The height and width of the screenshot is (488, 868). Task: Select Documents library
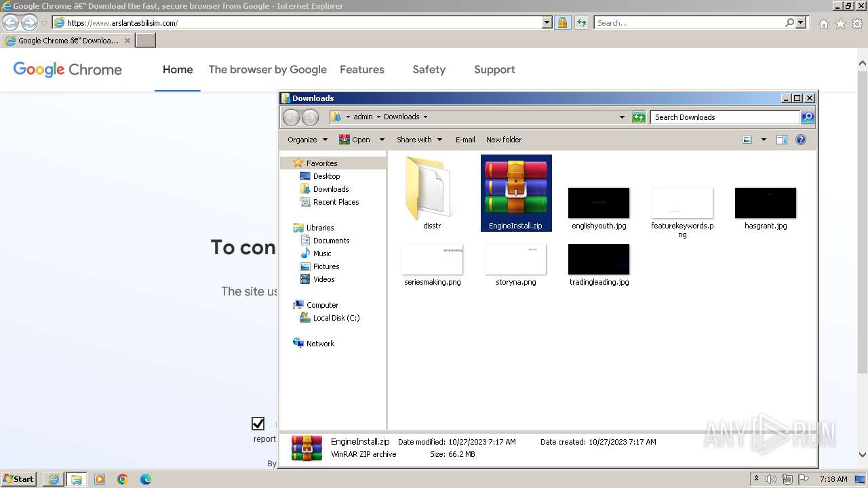(331, 241)
